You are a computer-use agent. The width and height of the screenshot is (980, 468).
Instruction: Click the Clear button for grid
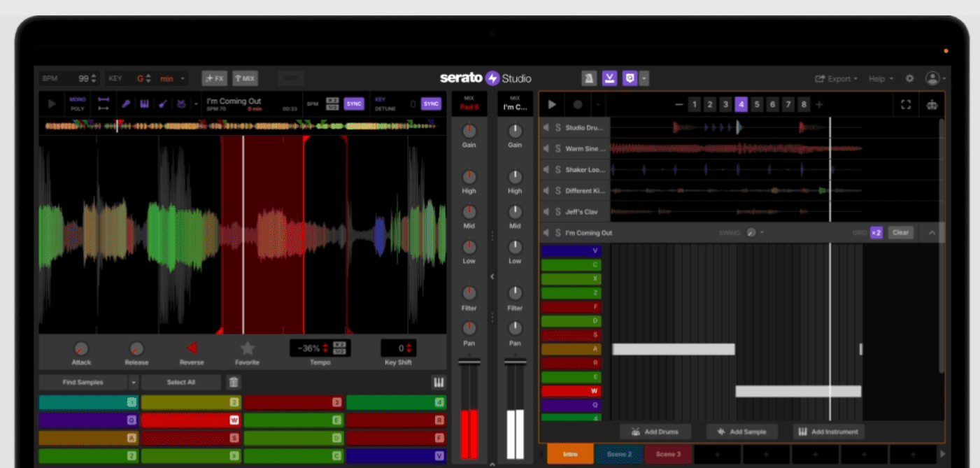[900, 233]
